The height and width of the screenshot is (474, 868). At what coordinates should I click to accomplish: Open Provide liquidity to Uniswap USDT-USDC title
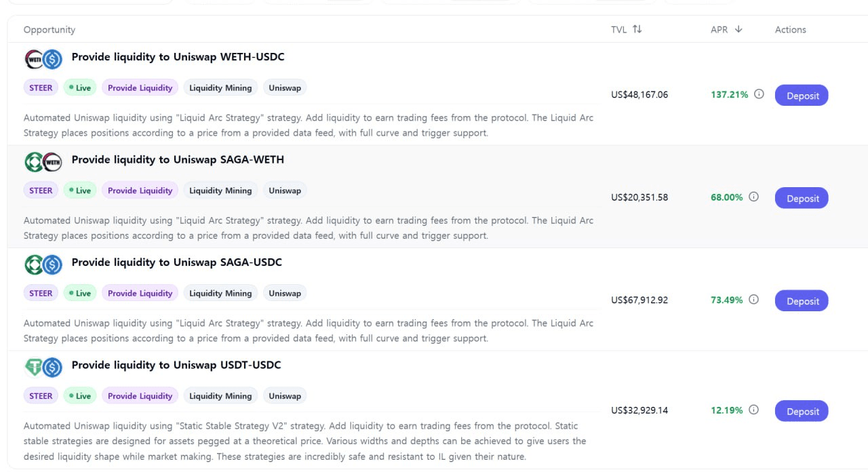point(176,365)
